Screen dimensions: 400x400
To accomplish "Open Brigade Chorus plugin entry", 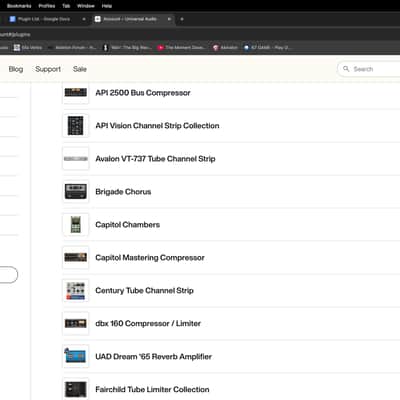I will tap(123, 192).
